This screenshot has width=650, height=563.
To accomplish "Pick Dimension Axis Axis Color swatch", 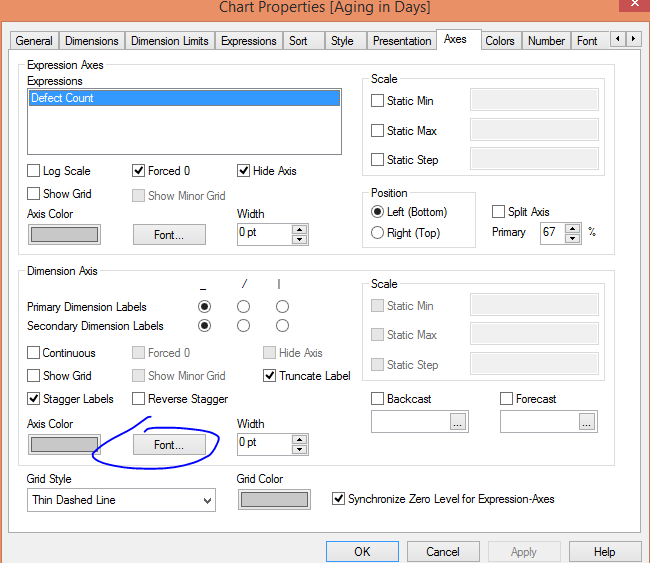I will tap(64, 444).
